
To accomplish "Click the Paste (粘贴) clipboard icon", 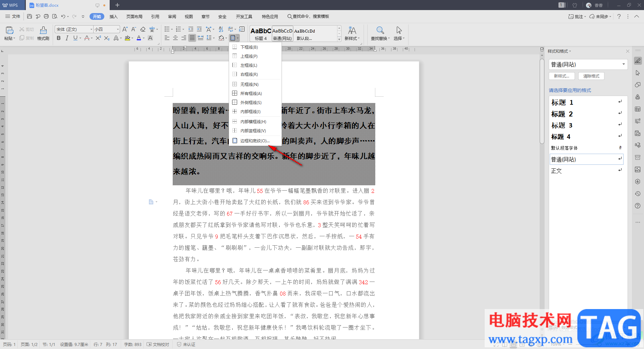I will pyautogui.click(x=9, y=30).
